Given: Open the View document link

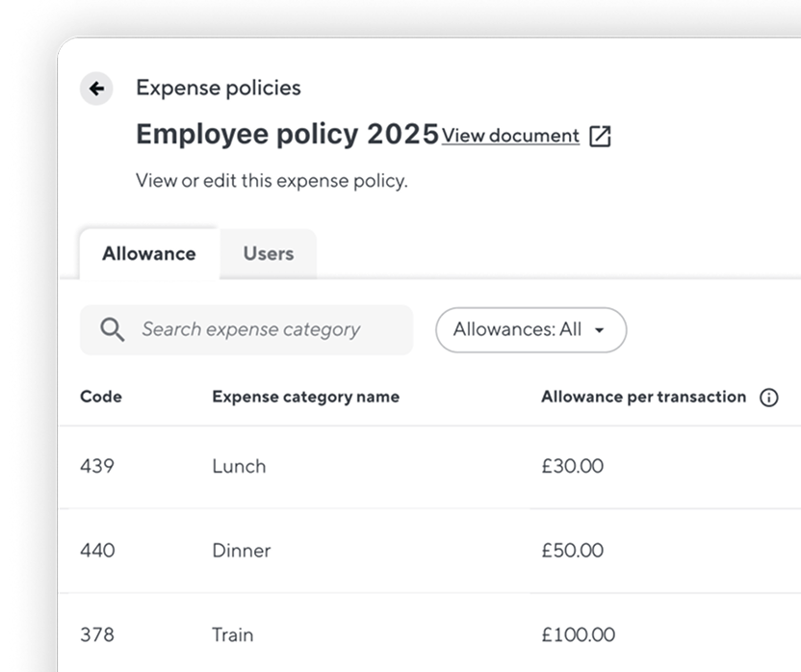Looking at the screenshot, I should pyautogui.click(x=510, y=136).
